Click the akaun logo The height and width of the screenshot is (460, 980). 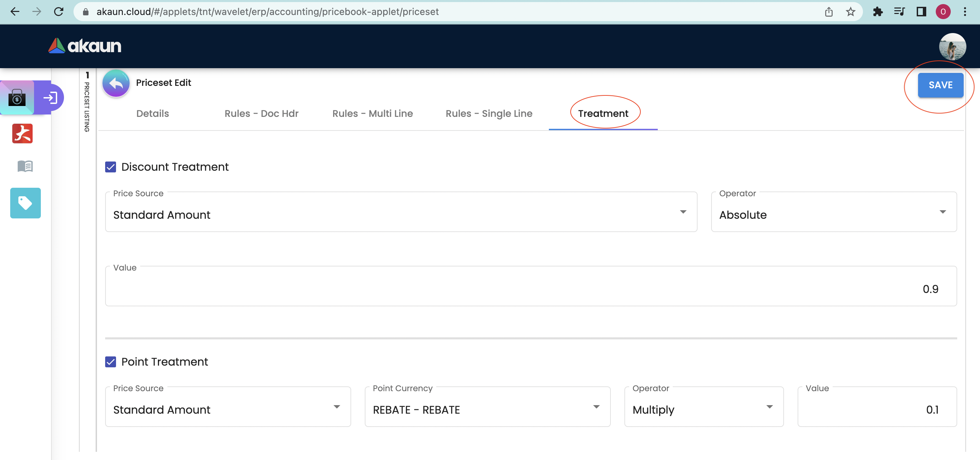[x=85, y=46]
